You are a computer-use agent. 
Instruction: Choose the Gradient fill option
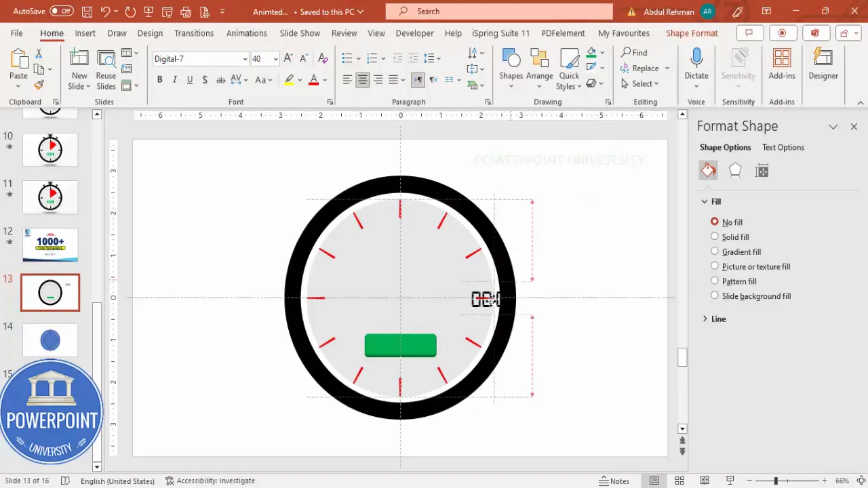tap(714, 251)
